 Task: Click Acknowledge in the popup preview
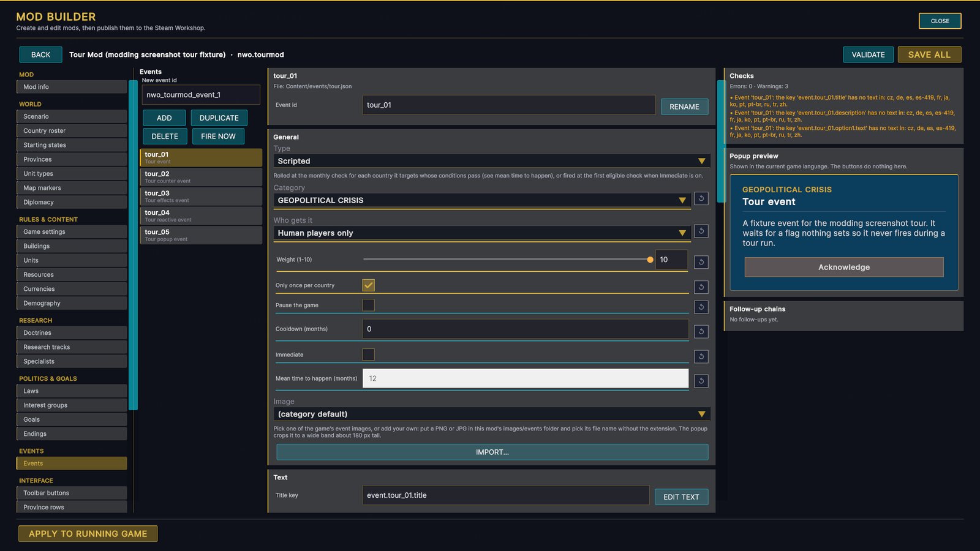[x=844, y=267]
